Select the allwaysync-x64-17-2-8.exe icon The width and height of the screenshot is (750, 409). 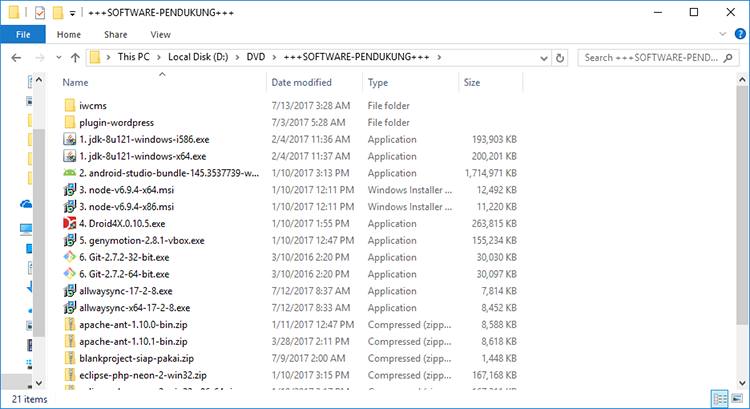pos(70,308)
